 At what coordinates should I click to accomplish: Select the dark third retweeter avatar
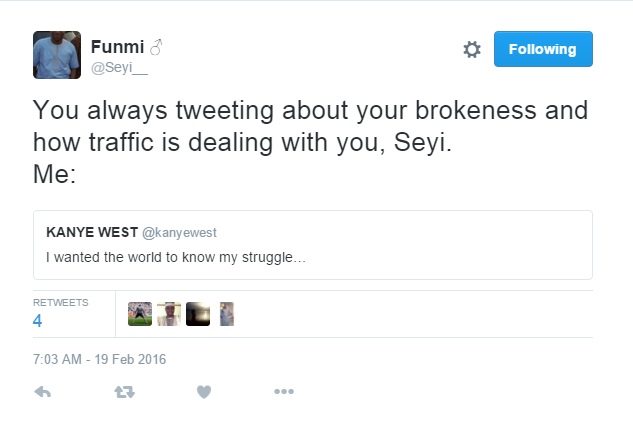pyautogui.click(x=198, y=314)
